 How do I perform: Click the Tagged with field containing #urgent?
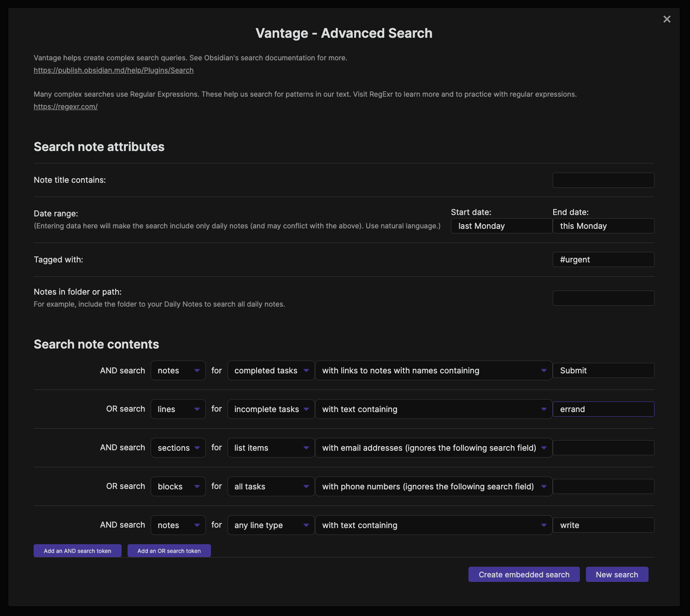coord(603,259)
